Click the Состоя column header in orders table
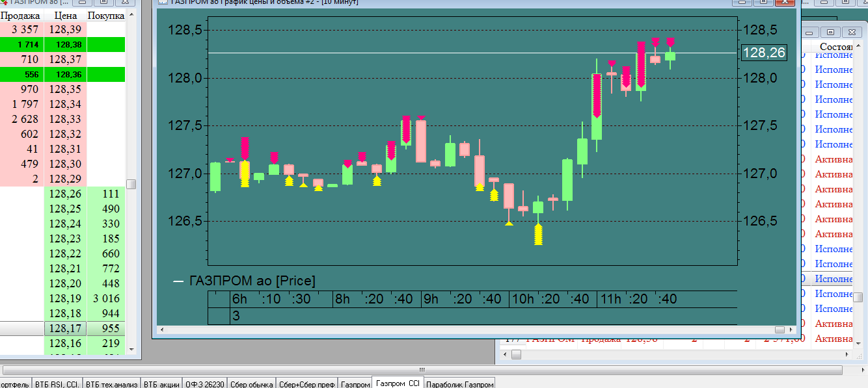 pos(835,47)
